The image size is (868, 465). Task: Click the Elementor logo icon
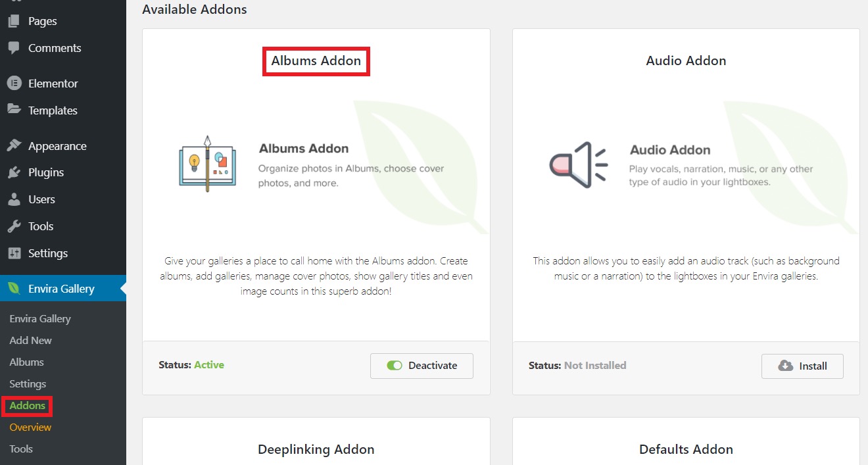pyautogui.click(x=14, y=84)
